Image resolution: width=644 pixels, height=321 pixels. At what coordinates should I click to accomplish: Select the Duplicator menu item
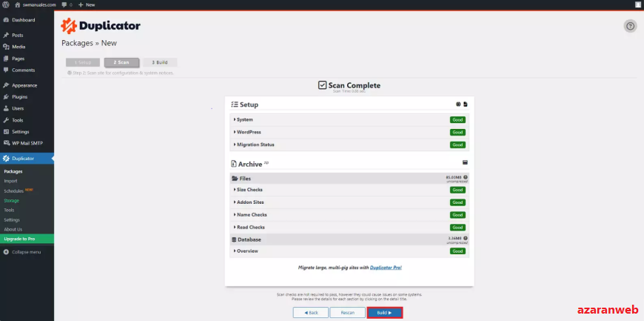27,159
